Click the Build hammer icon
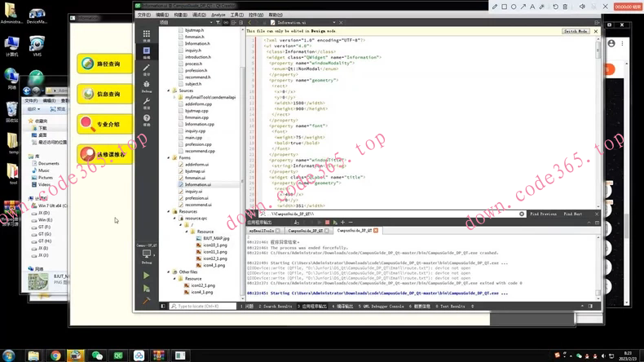644x362 pixels. (147, 300)
